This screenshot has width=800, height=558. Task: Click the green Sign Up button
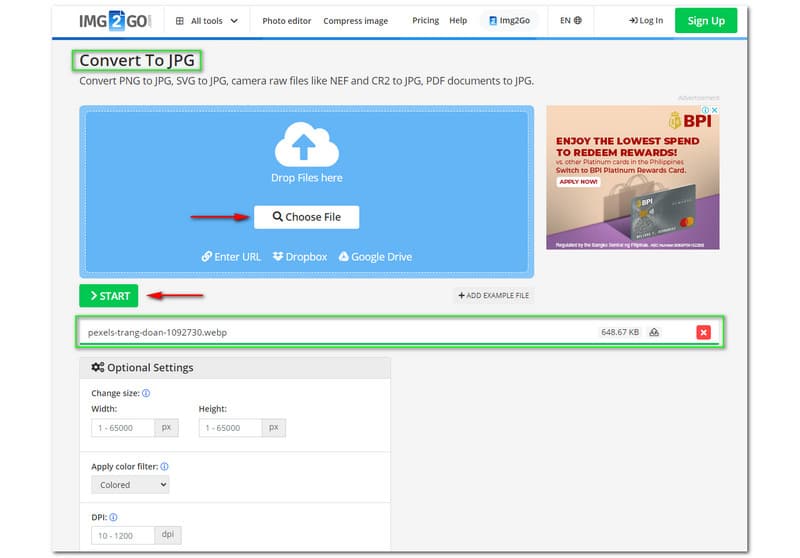tap(705, 20)
